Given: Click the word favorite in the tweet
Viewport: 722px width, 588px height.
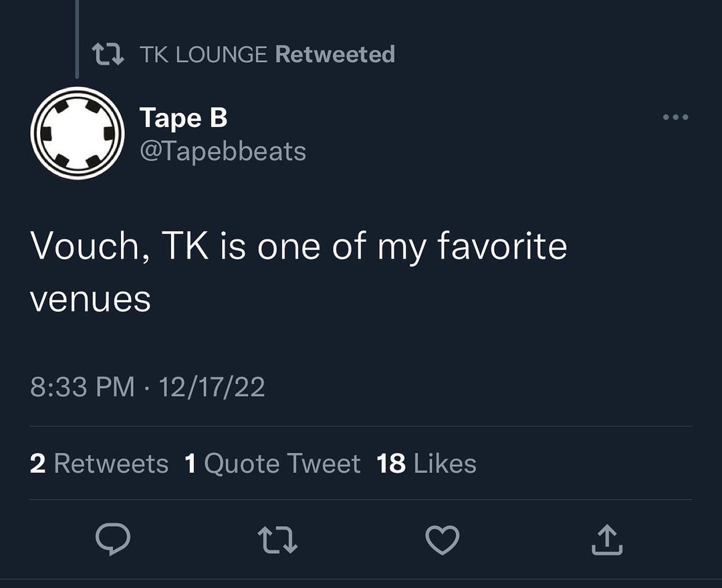Looking at the screenshot, I should click(x=501, y=247).
